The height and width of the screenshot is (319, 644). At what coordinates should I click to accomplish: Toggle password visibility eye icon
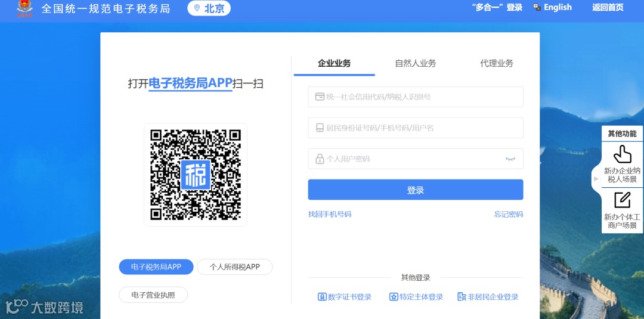(x=510, y=159)
